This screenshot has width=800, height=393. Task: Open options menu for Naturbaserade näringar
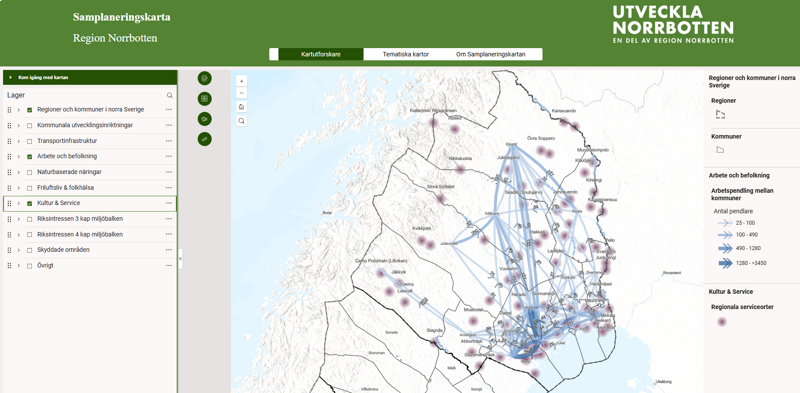point(169,172)
